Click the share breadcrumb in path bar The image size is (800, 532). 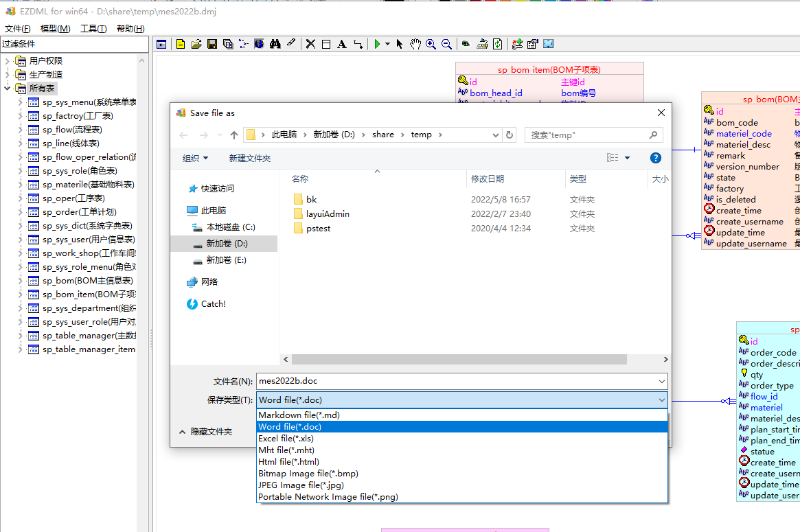point(383,135)
